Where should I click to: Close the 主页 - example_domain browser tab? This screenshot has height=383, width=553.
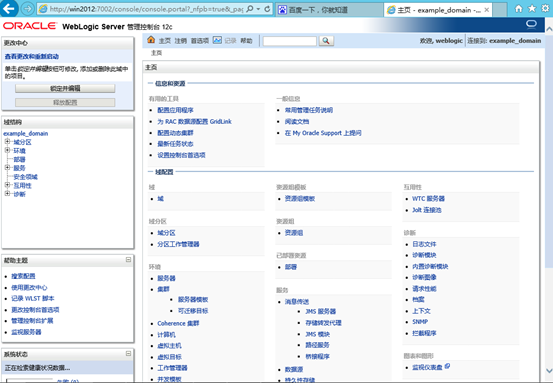(486, 10)
